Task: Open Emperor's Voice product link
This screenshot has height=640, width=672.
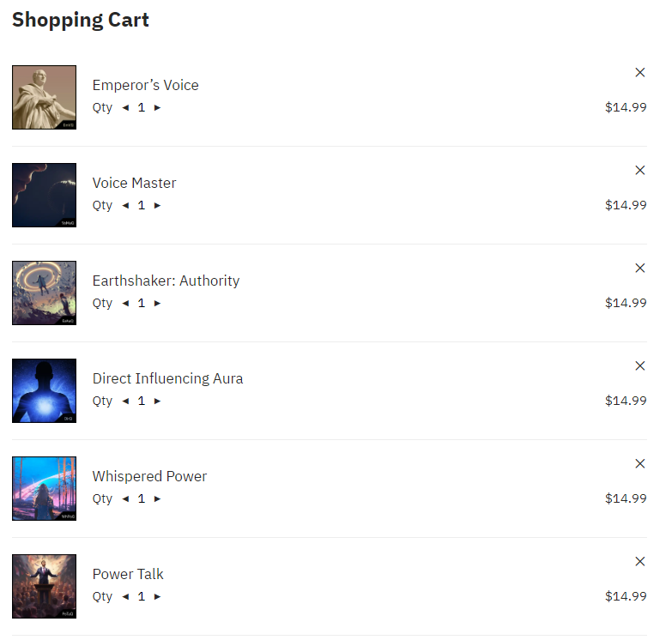Action: tap(146, 85)
